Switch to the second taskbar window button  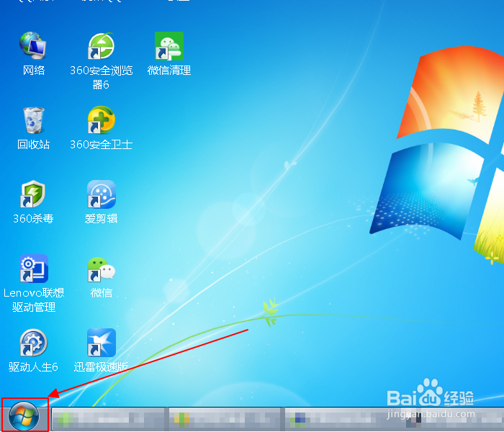coord(225,419)
